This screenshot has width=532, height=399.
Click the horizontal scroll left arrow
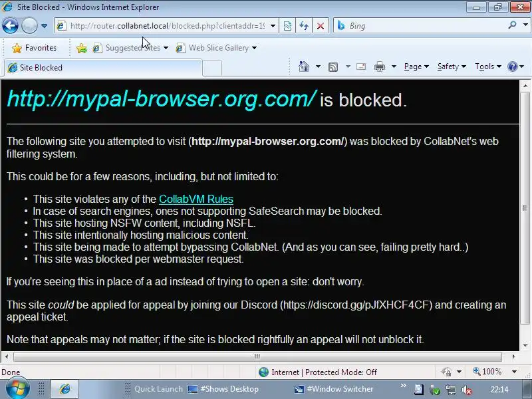[7, 356]
